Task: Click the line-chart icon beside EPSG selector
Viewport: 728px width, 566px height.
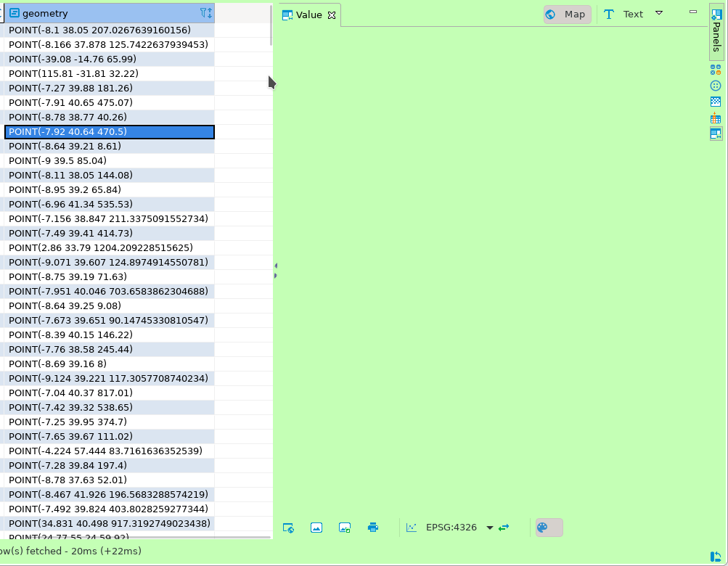Action: coord(412,528)
